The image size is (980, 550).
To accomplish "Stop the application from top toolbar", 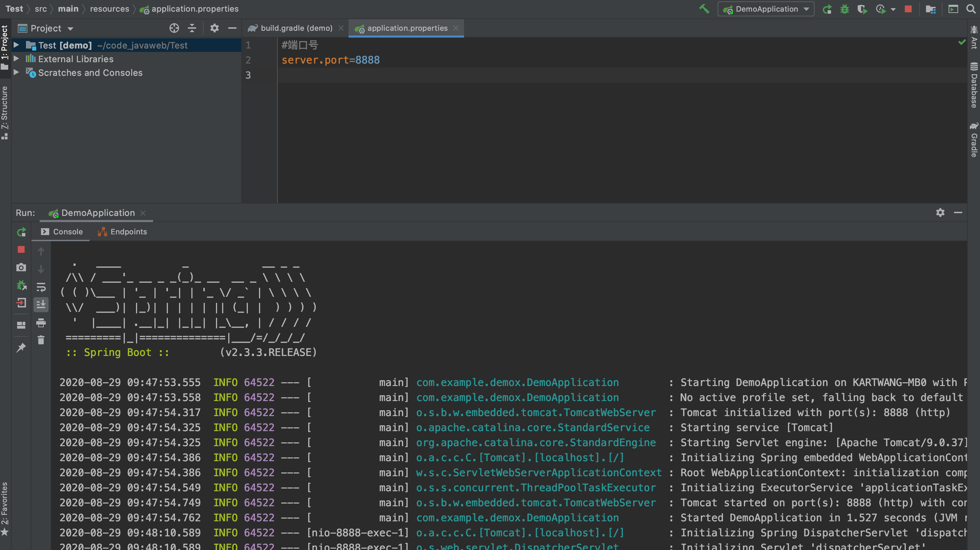I will pos(908,9).
